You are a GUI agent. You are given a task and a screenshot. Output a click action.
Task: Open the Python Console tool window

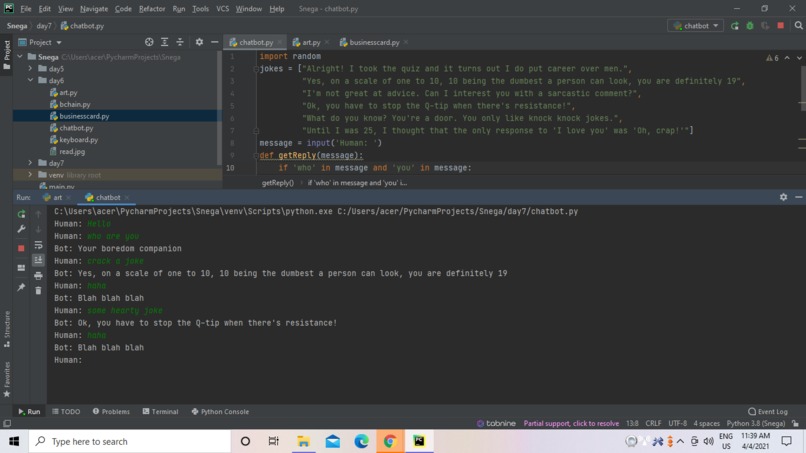pos(220,411)
